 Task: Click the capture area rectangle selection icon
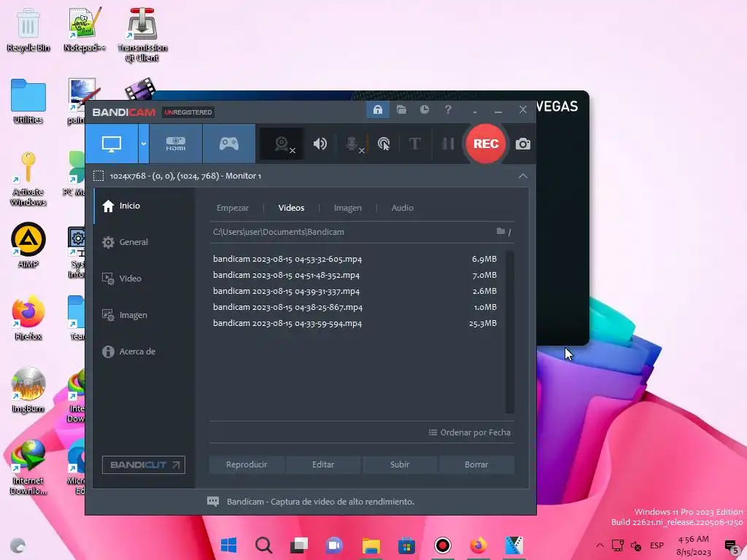pos(98,176)
